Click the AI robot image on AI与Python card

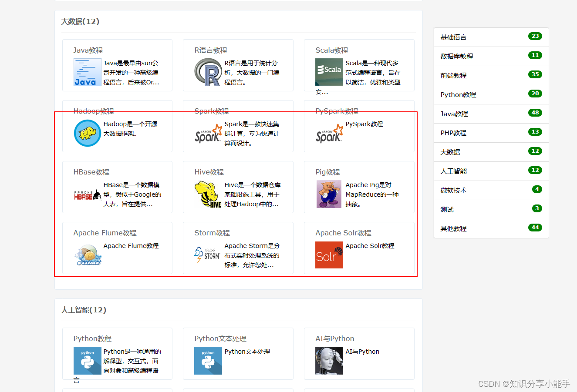point(329,360)
